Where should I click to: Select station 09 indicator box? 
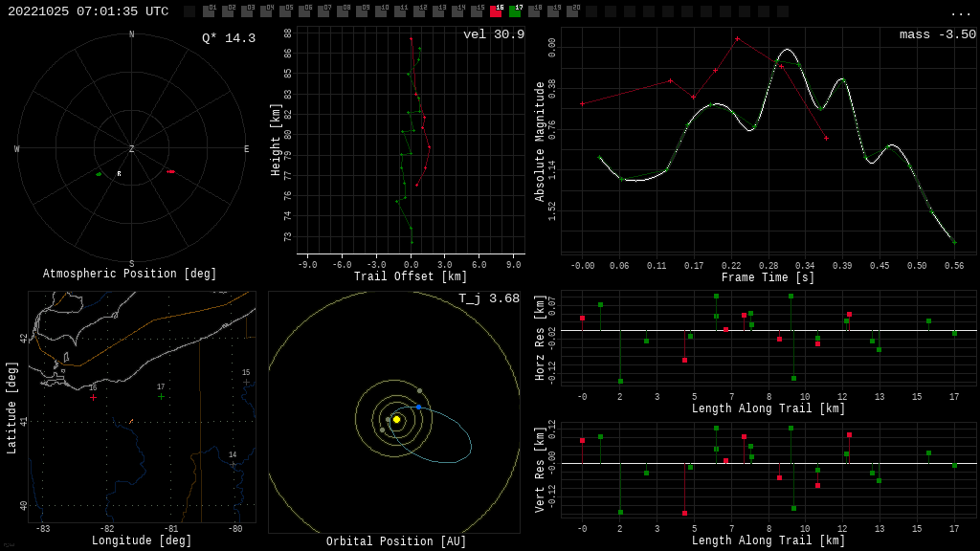point(362,11)
